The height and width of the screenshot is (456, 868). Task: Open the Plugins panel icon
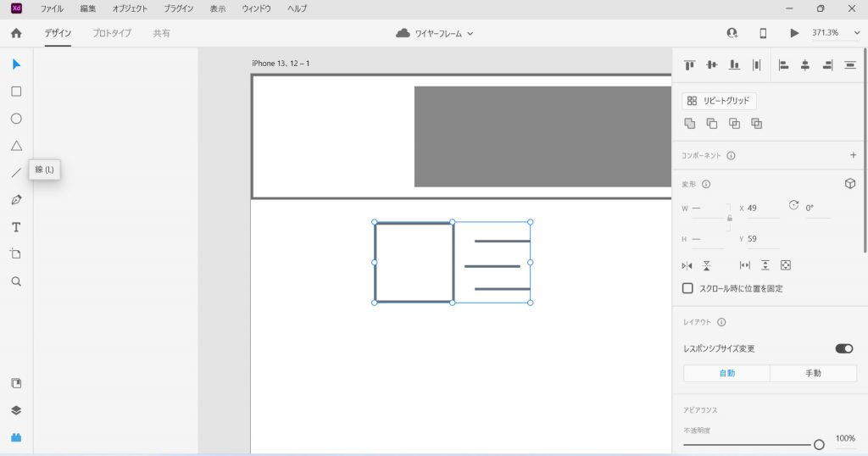point(16,437)
